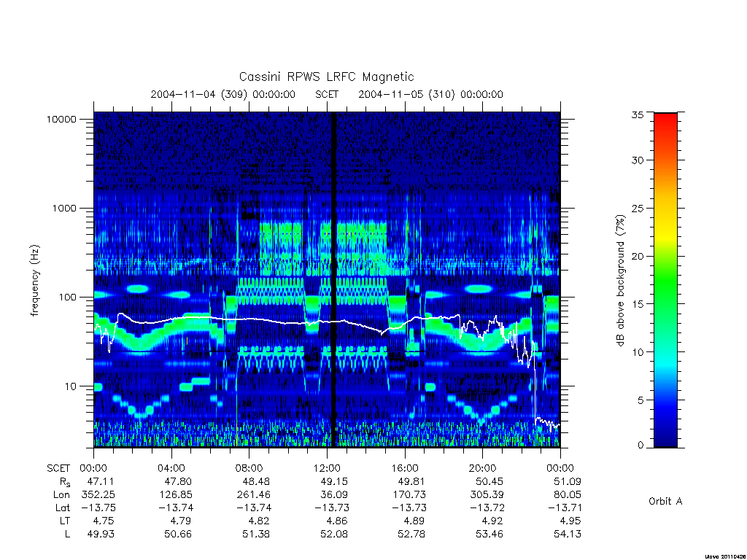
Task: Click the '04:00' time tick label
Action: pyautogui.click(x=171, y=468)
